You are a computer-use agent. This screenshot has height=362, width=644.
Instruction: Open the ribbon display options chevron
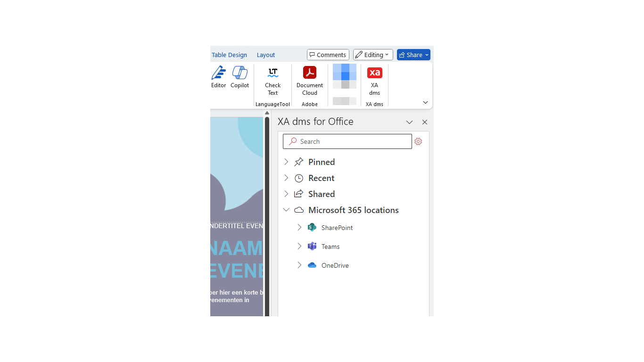425,102
